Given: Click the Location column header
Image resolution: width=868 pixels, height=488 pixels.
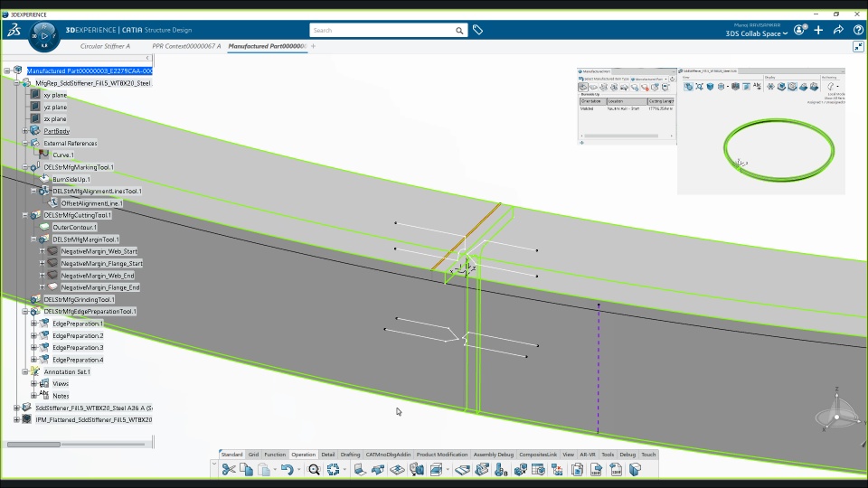Looking at the screenshot, I should [x=627, y=101].
